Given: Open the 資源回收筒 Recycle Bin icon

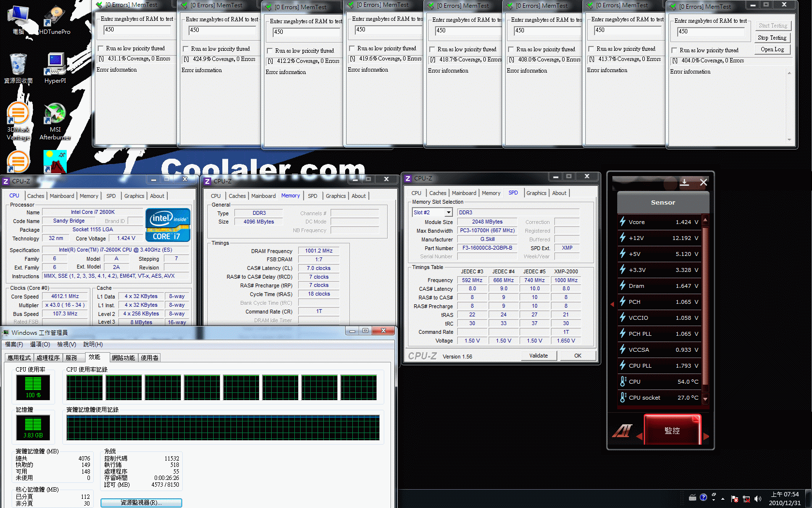Looking at the screenshot, I should click(x=18, y=69).
